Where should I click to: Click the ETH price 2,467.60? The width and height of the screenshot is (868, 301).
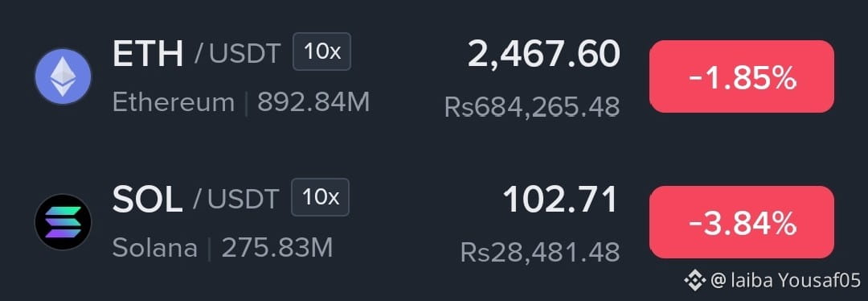click(x=543, y=54)
